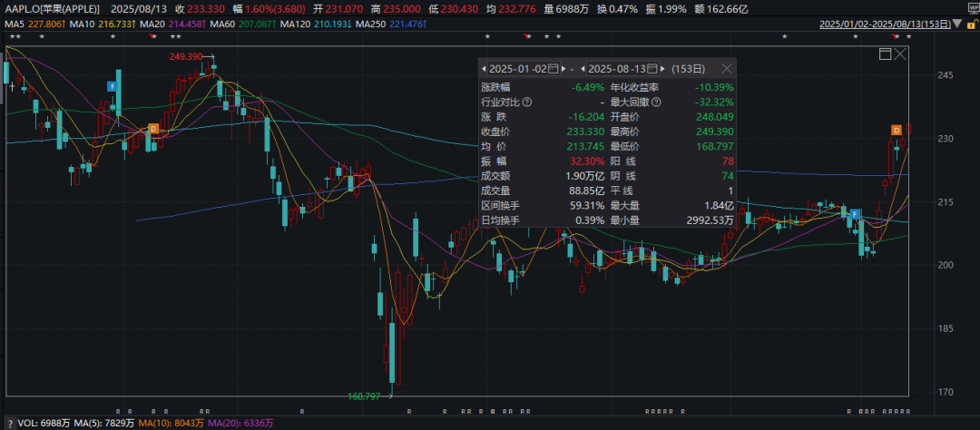Viewport: 980px width, 430px height.
Task: Select the MA5 indicator label
Action: [30, 24]
